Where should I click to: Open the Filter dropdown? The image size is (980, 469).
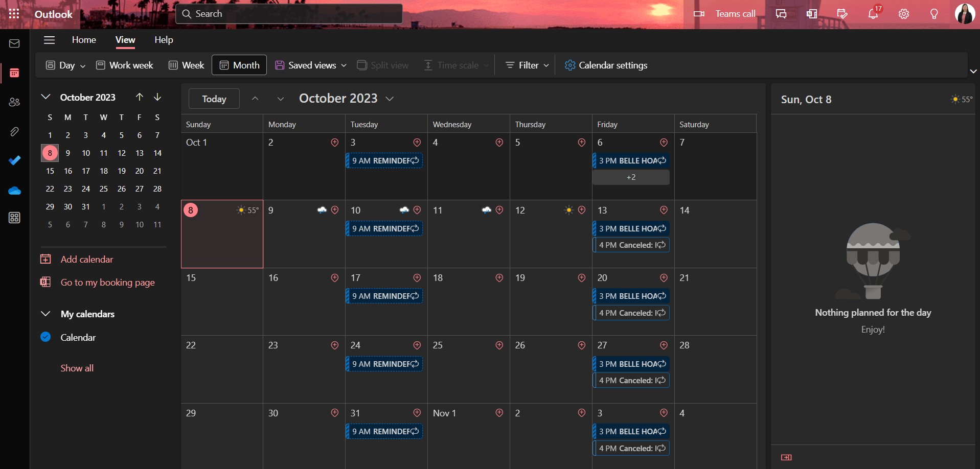[x=527, y=65]
